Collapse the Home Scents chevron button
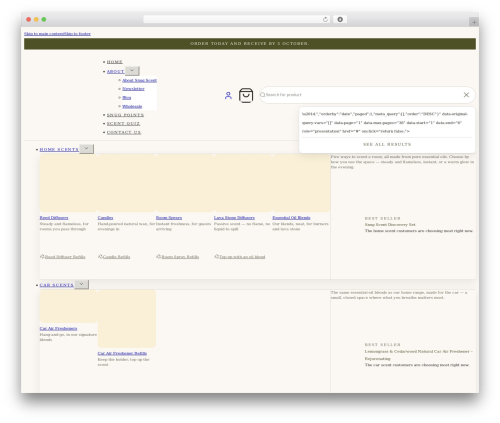This screenshot has height=423, width=500. click(x=86, y=149)
